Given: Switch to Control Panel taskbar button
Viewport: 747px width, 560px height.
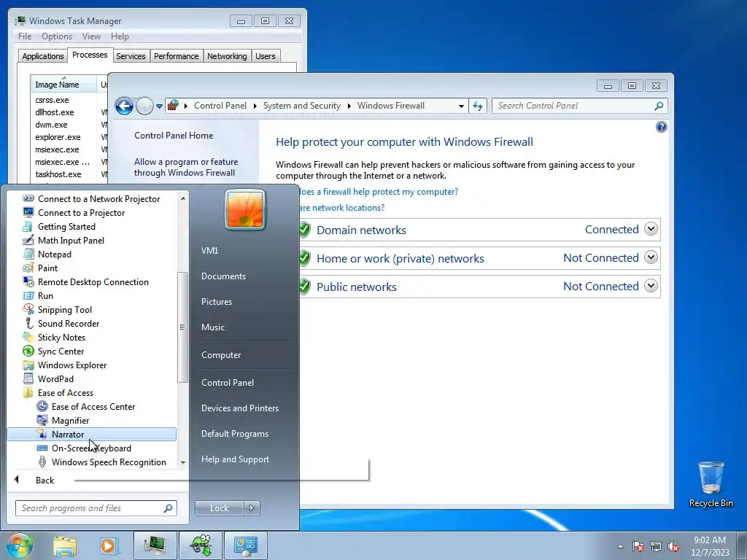Looking at the screenshot, I should tap(245, 545).
